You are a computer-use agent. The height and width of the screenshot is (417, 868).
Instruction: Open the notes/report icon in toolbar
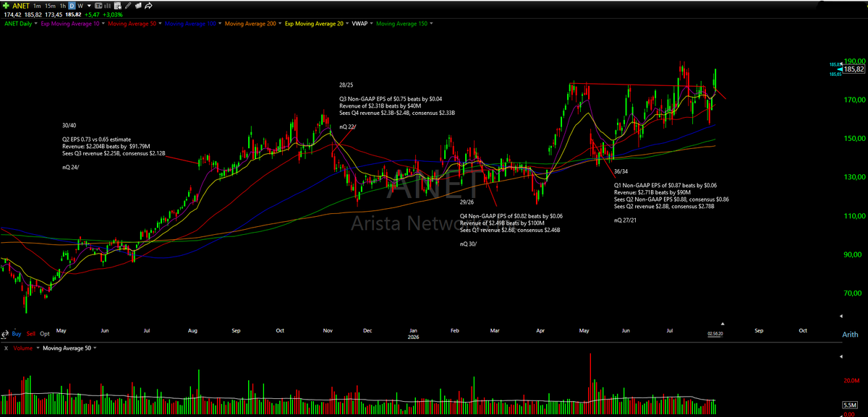[118, 6]
